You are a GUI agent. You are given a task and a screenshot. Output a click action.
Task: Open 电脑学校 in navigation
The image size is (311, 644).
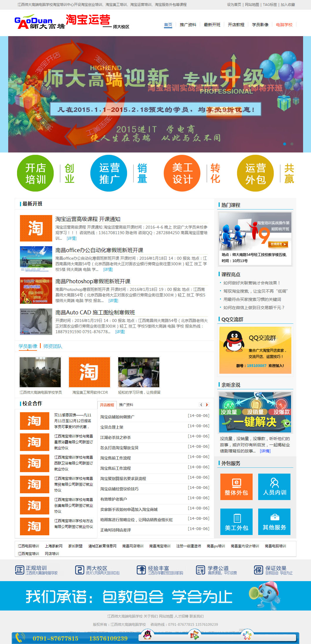coord(284,25)
